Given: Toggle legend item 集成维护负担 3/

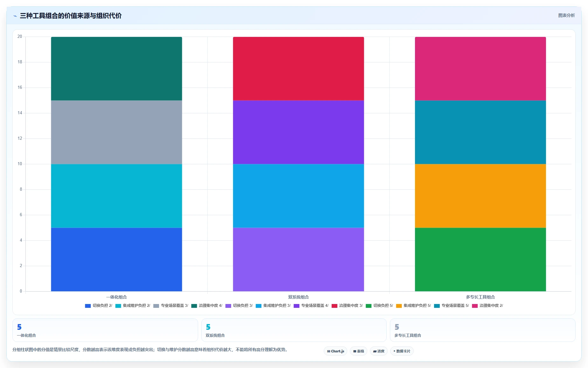Looking at the screenshot, I should (x=273, y=306).
